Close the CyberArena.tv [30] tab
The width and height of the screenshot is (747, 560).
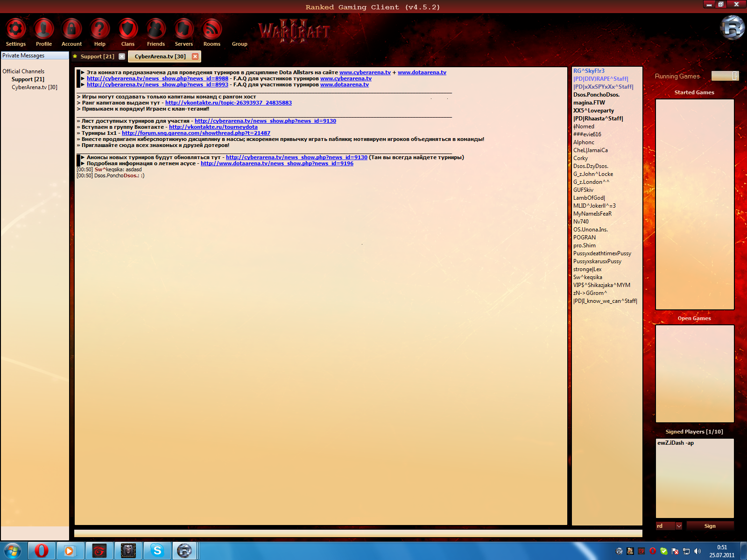coord(195,56)
